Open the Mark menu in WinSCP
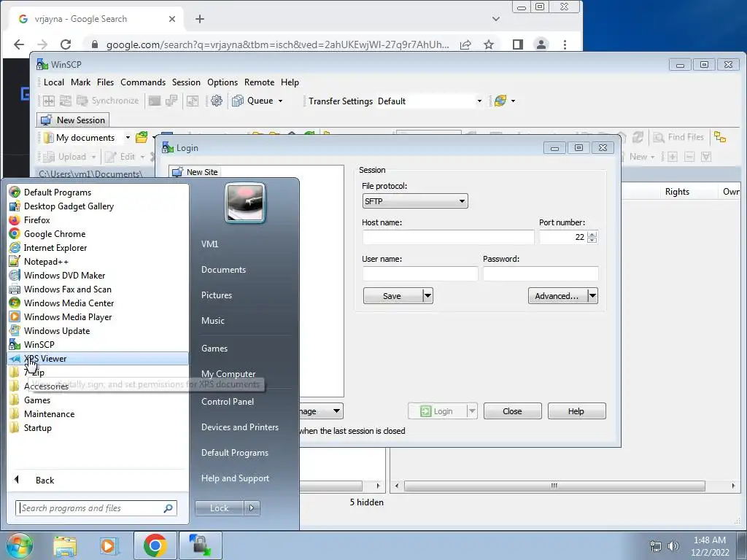Image resolution: width=747 pixels, height=560 pixels. coord(80,82)
